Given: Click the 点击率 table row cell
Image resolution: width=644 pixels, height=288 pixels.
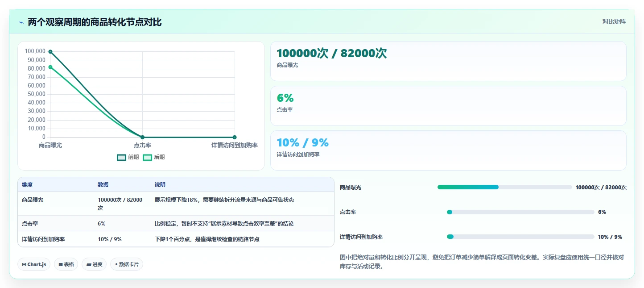Looking at the screenshot, I should tap(30, 223).
